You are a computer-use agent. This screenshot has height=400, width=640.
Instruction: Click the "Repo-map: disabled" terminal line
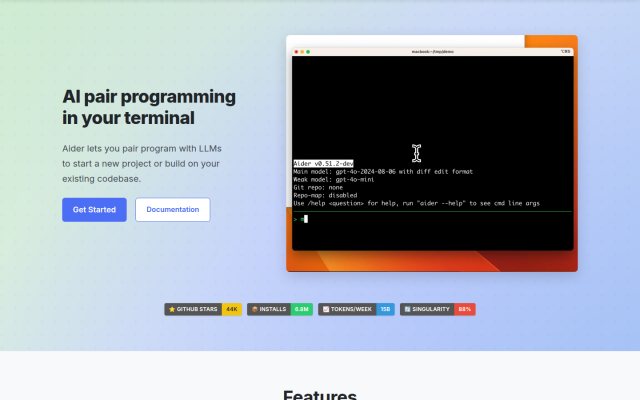click(325, 196)
